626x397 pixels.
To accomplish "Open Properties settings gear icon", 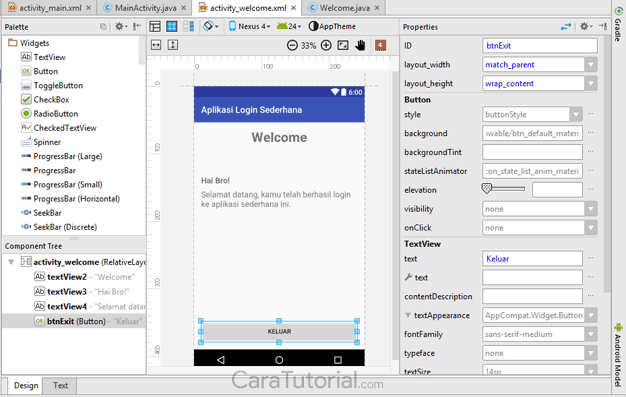I will click(586, 27).
